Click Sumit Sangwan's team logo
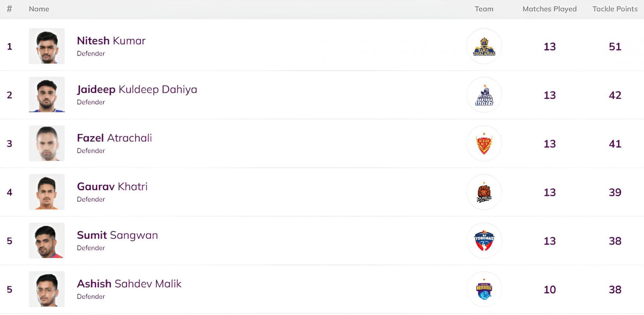The width and height of the screenshot is (644, 315). pos(484,241)
